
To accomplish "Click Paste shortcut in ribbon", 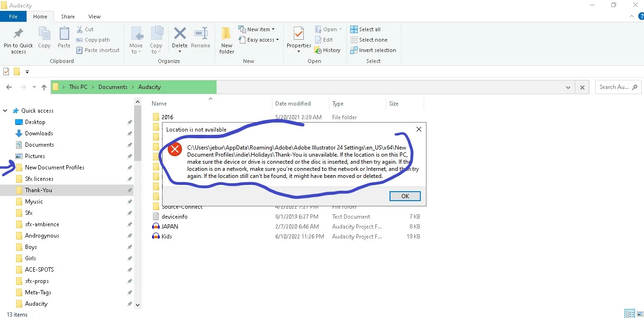I will tap(98, 50).
